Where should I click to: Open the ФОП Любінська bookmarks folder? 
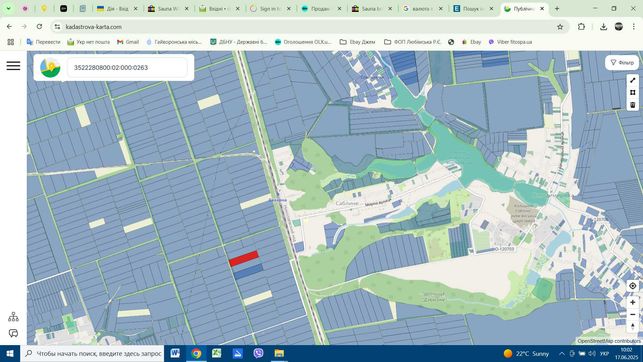(x=413, y=42)
